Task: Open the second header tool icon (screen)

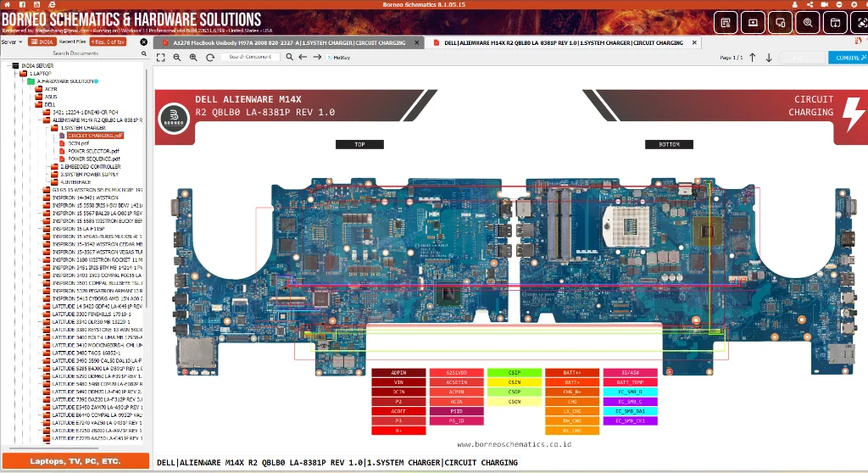Action: [753, 23]
